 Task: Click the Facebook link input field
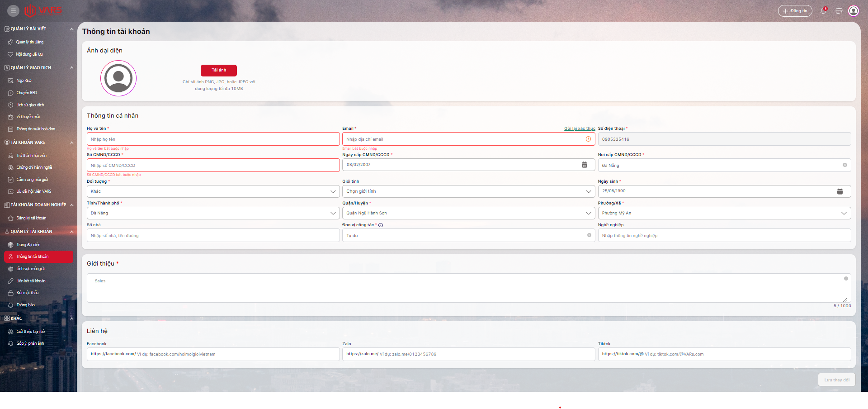point(213,354)
